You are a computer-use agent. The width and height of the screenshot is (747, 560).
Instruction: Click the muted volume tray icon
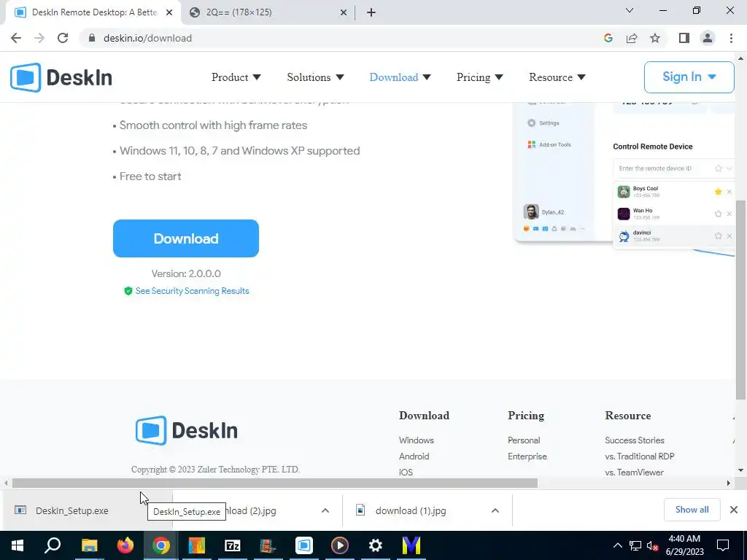[x=653, y=545]
